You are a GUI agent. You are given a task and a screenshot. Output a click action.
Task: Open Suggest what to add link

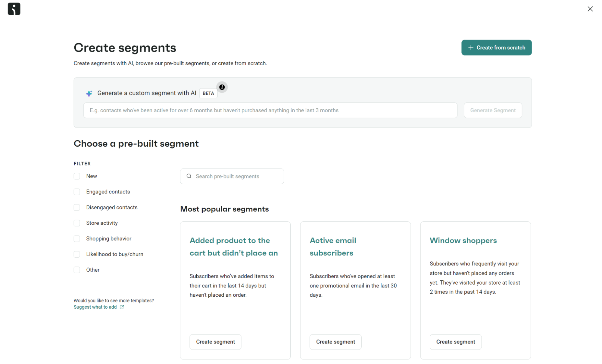tap(95, 307)
